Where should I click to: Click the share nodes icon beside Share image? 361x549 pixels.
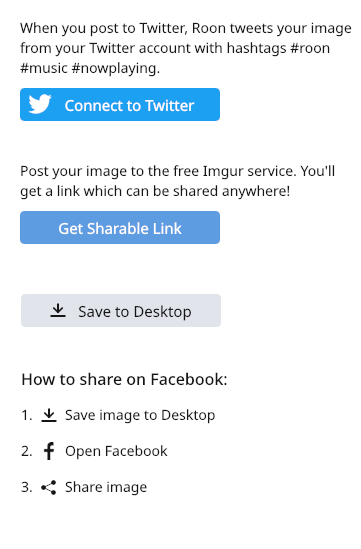coord(49,487)
